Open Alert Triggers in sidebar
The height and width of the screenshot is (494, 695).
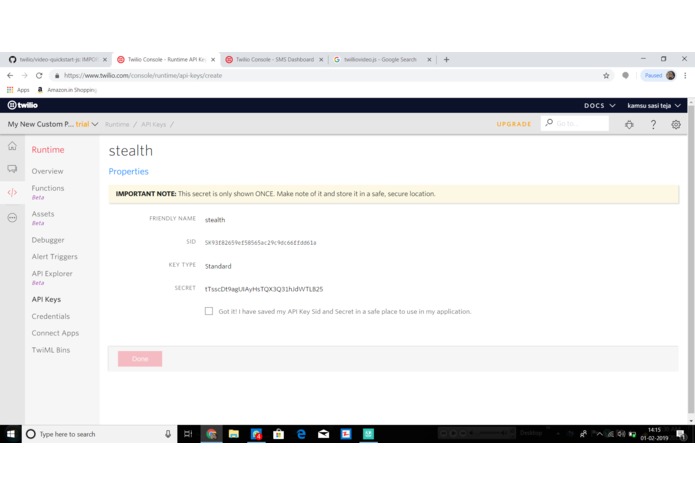point(55,257)
